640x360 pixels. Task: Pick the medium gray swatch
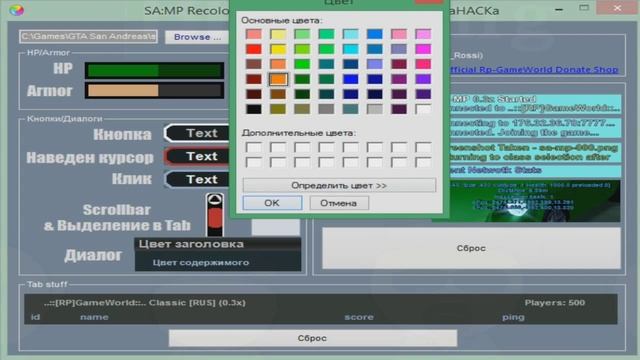click(327, 109)
